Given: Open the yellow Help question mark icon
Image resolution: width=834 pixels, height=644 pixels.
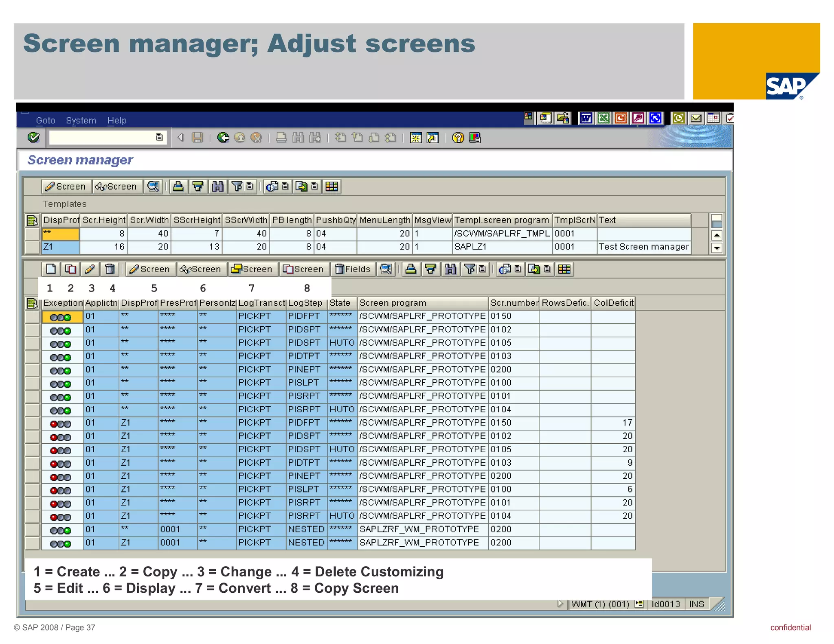Looking at the screenshot, I should (x=458, y=138).
